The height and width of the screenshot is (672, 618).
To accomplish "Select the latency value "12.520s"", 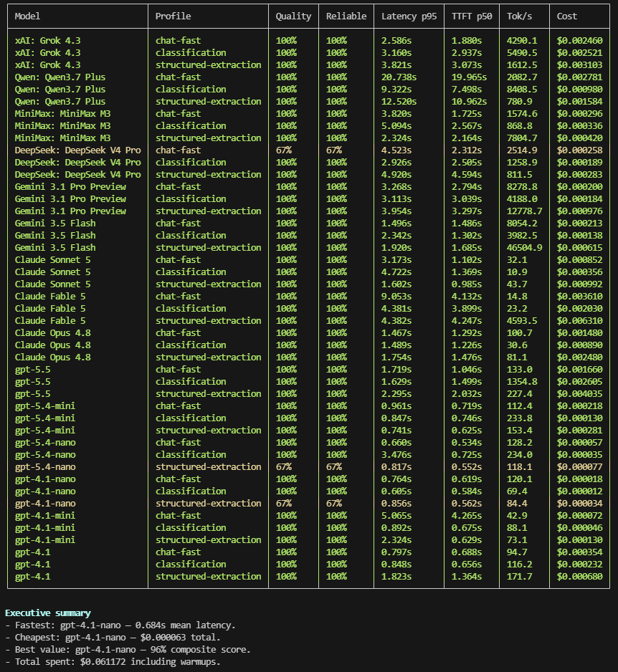I will tap(399, 102).
